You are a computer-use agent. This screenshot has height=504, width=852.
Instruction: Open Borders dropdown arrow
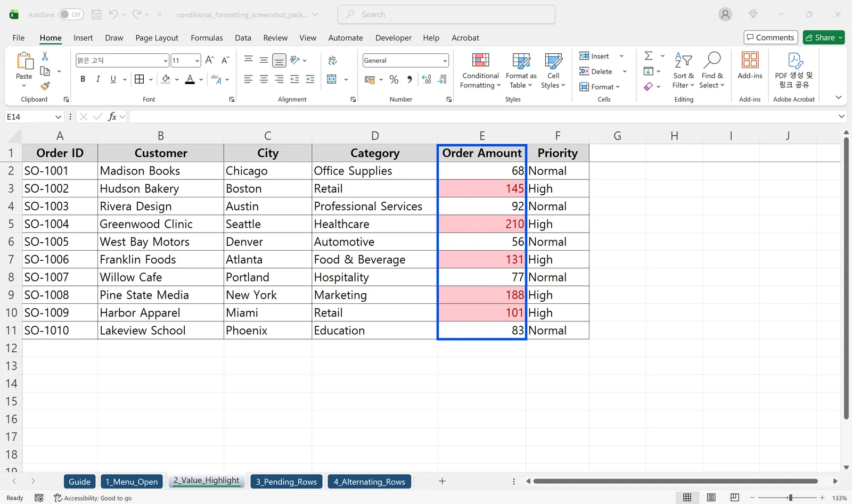point(151,79)
